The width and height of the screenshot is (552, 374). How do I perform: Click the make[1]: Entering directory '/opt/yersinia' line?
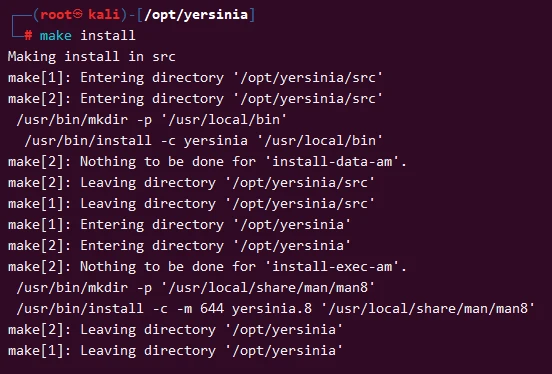[179, 225]
